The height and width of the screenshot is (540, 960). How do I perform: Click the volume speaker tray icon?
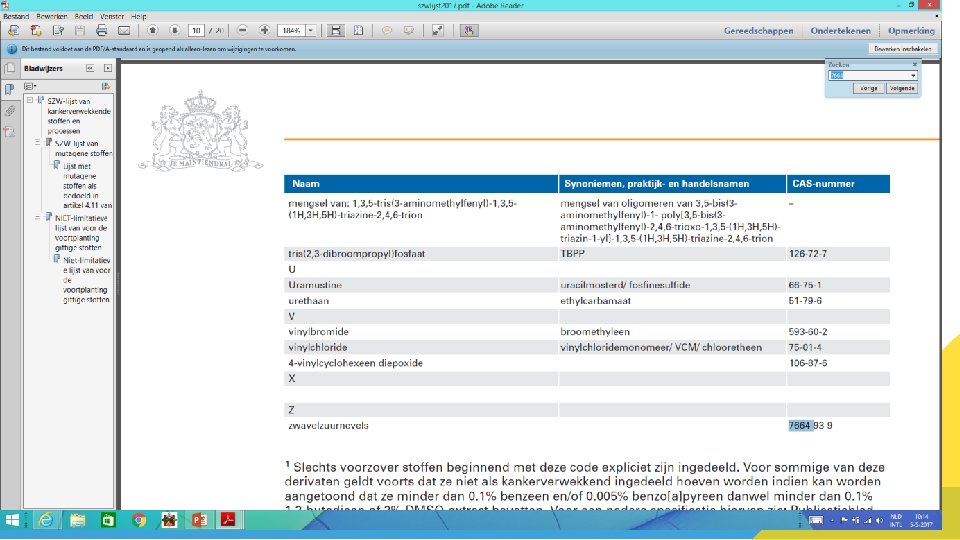[x=879, y=520]
